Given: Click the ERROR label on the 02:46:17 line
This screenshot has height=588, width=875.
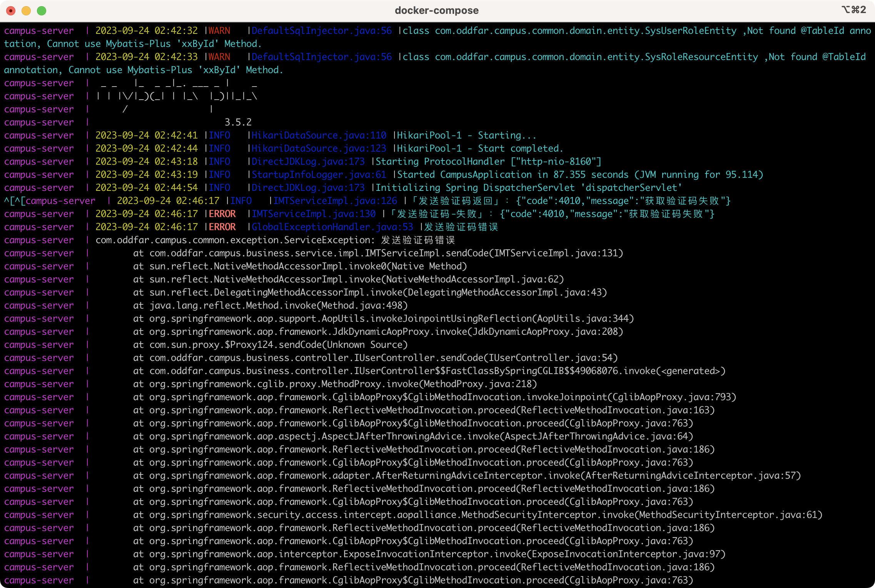Looking at the screenshot, I should [x=222, y=214].
